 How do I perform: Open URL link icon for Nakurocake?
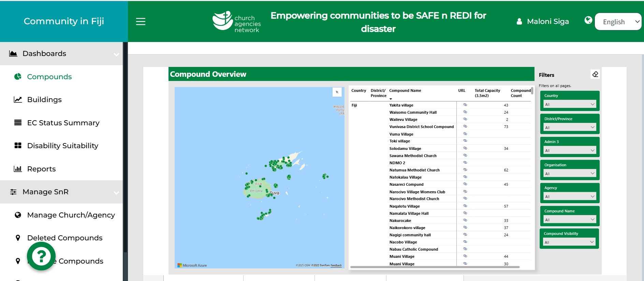click(465, 220)
